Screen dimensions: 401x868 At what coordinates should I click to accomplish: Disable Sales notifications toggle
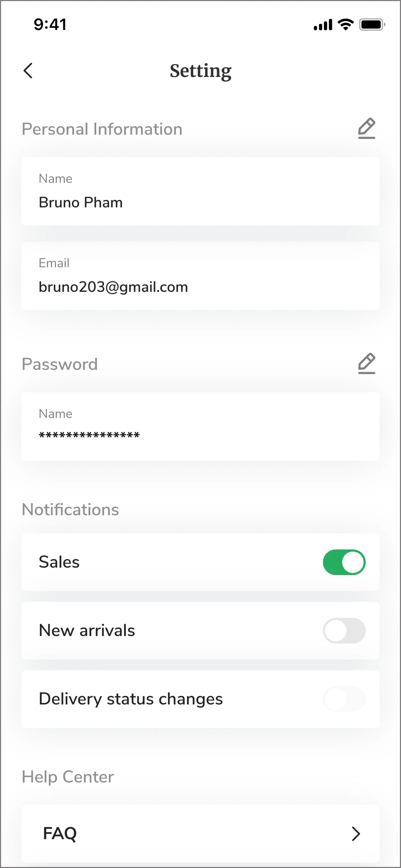point(344,562)
